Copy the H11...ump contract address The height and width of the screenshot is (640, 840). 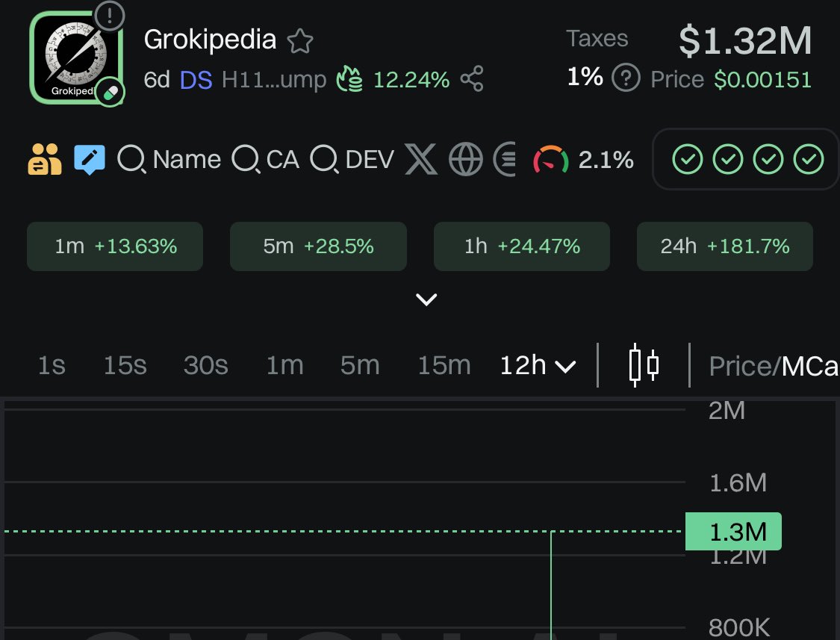tap(274, 80)
